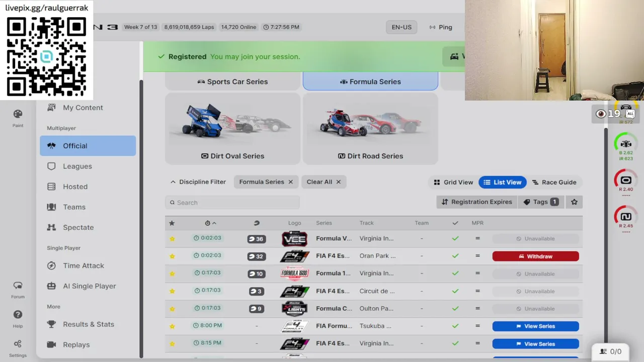This screenshot has width=644, height=362.
Task: View Series for the Tsukuba row
Action: (536, 326)
